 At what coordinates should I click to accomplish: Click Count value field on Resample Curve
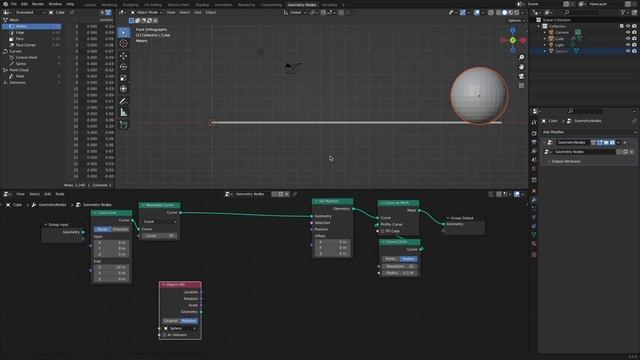point(160,236)
